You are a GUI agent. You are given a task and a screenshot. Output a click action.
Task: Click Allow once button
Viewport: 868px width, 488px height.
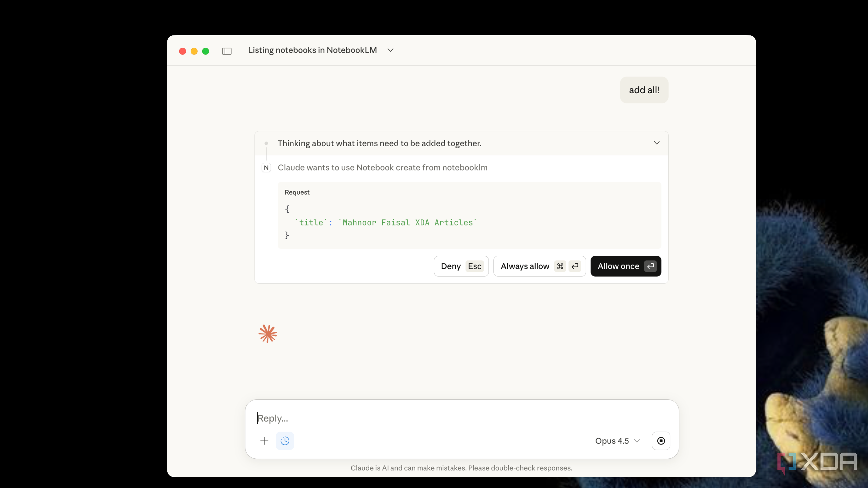[x=626, y=266]
